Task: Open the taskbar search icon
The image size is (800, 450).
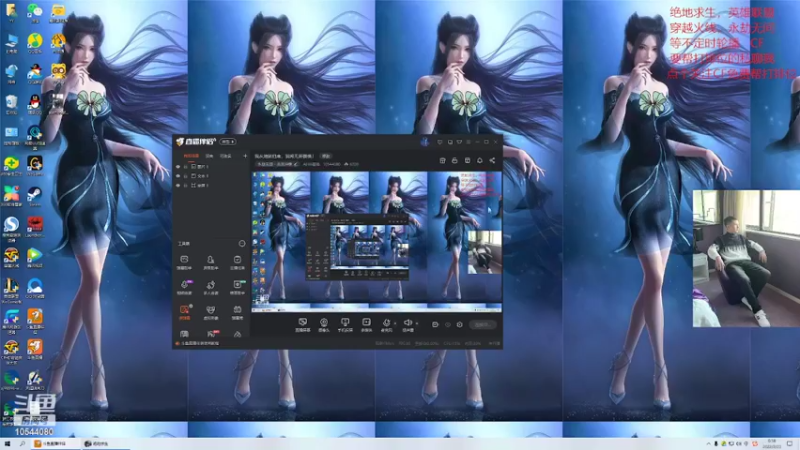Action: [22, 444]
